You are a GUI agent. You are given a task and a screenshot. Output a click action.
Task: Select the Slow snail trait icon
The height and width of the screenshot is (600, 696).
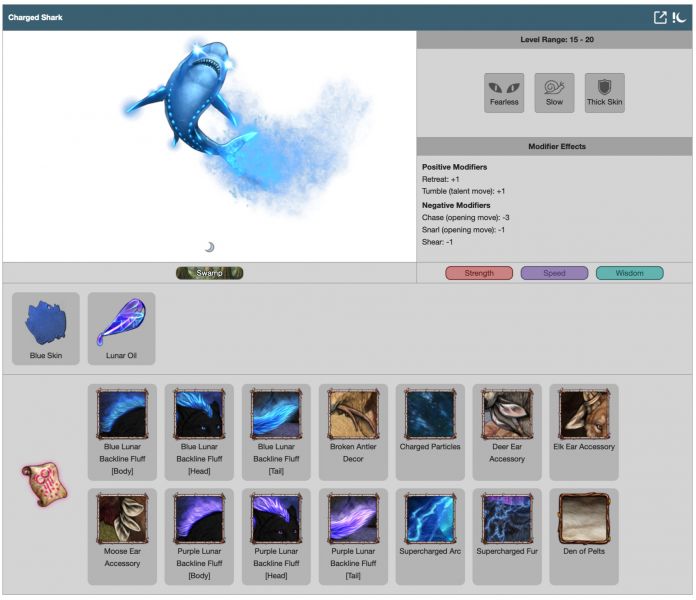click(554, 92)
